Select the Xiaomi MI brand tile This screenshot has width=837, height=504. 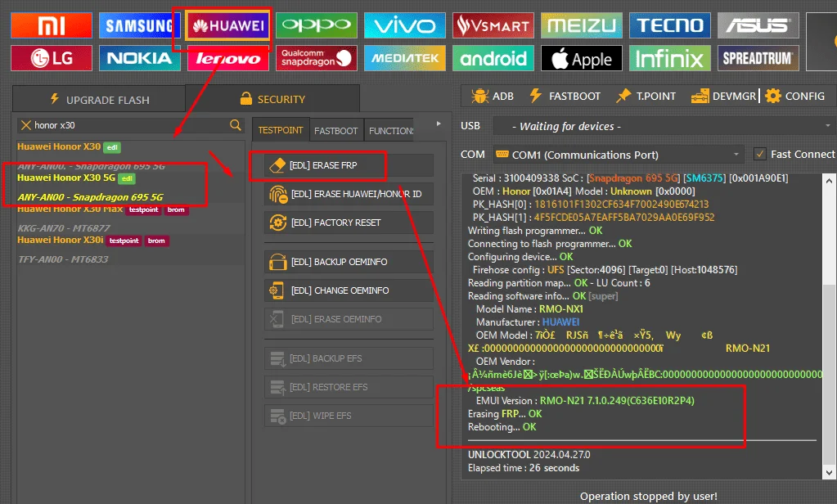tap(52, 25)
